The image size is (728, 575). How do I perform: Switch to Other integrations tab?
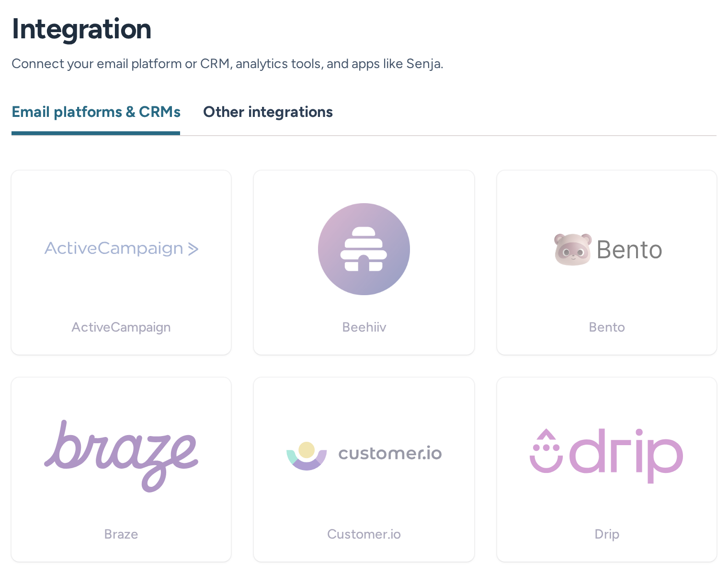click(268, 112)
